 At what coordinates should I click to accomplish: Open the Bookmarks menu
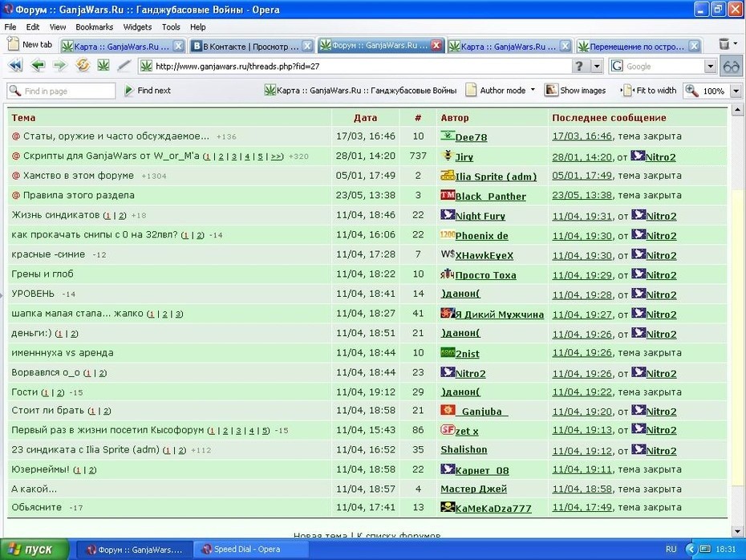coord(94,27)
